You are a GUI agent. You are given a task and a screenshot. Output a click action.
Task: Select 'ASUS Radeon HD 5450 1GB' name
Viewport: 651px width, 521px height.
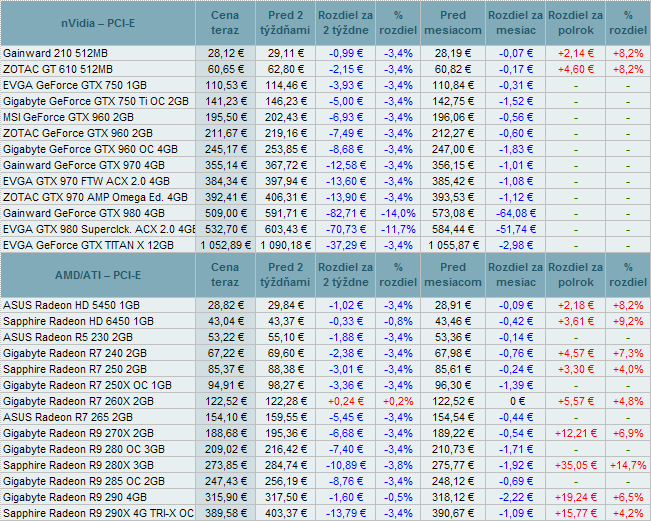(x=71, y=306)
